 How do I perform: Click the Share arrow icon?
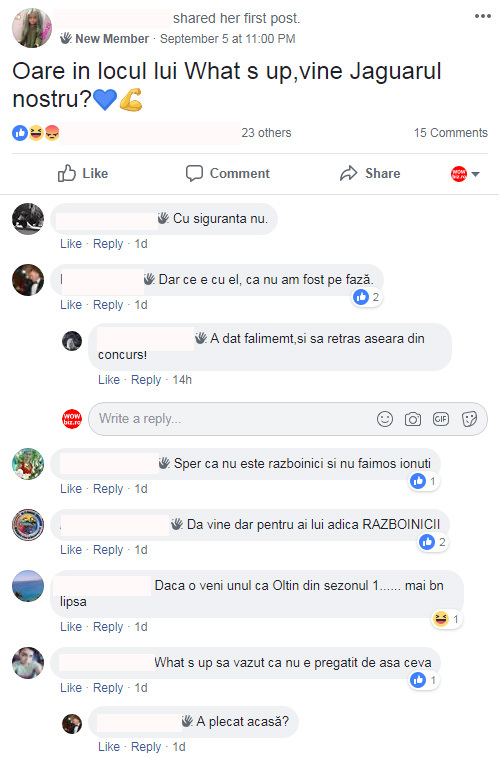(348, 173)
